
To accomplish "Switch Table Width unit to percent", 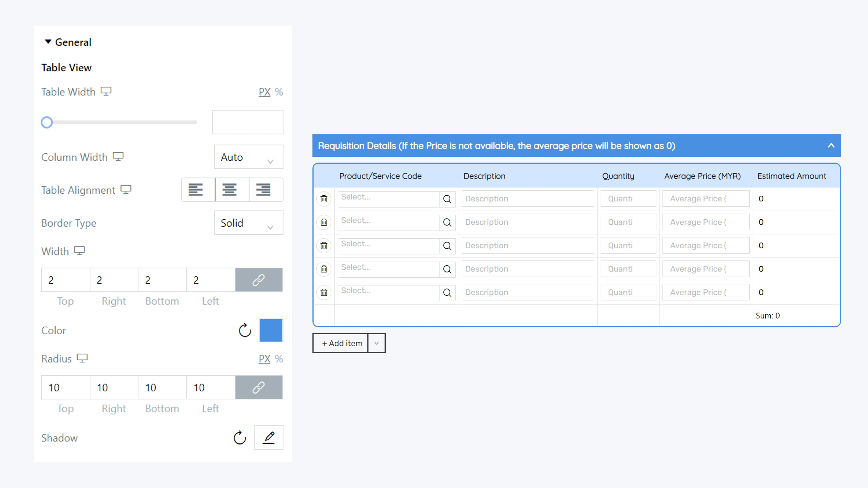I will 279,92.
